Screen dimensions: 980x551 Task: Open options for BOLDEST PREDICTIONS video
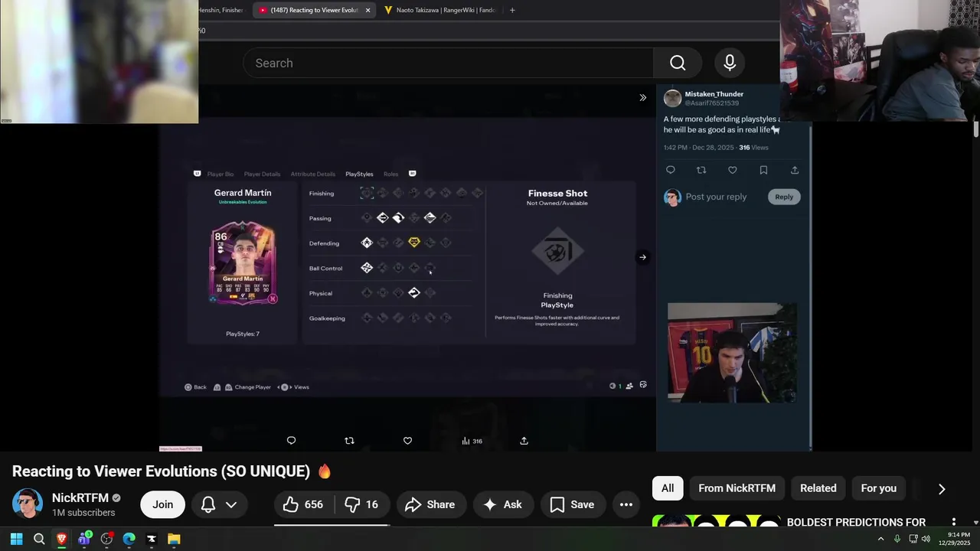pos(954,522)
